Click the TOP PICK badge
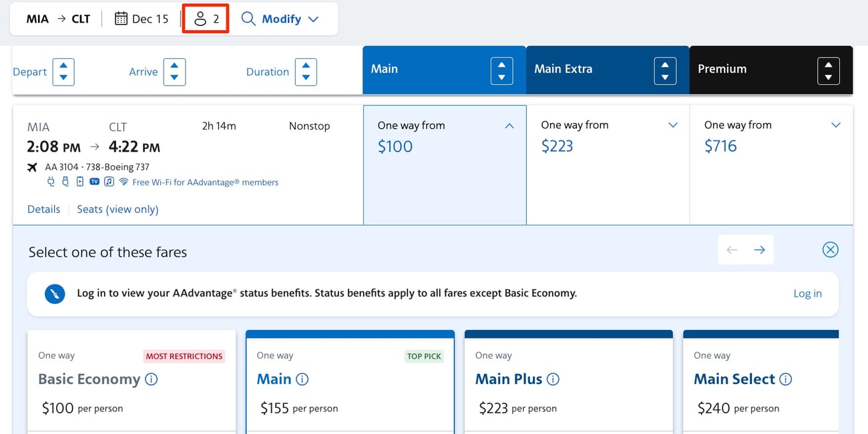 (x=424, y=356)
